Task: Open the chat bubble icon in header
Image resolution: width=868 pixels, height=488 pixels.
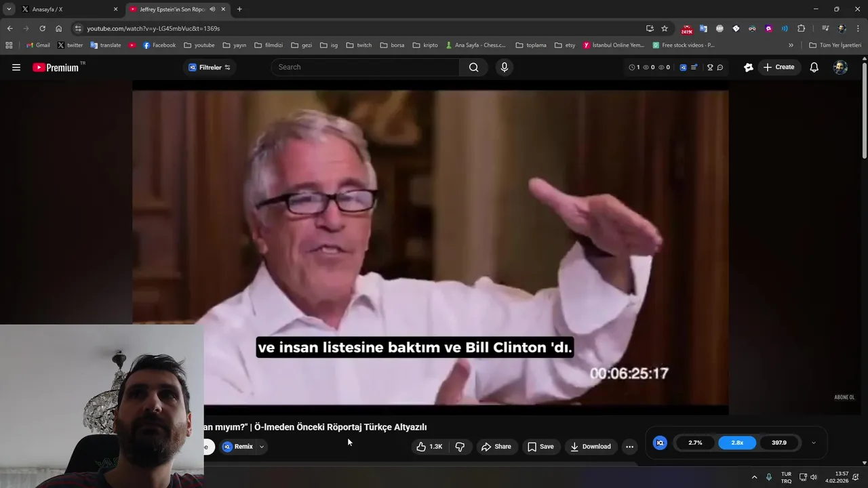Action: tap(720, 67)
